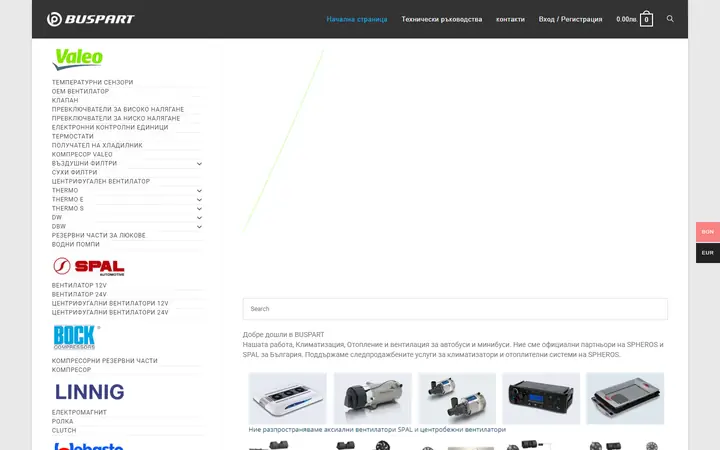The image size is (720, 450).
Task: Open ЕЛЕКТРОМАГНИТ category
Action: pos(79,412)
